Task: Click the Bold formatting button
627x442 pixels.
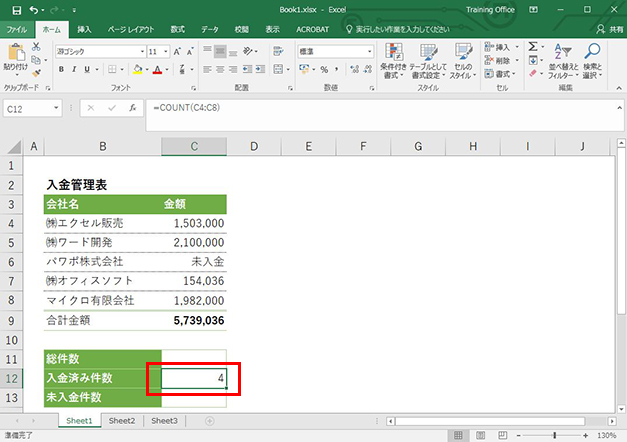Action: pos(61,69)
